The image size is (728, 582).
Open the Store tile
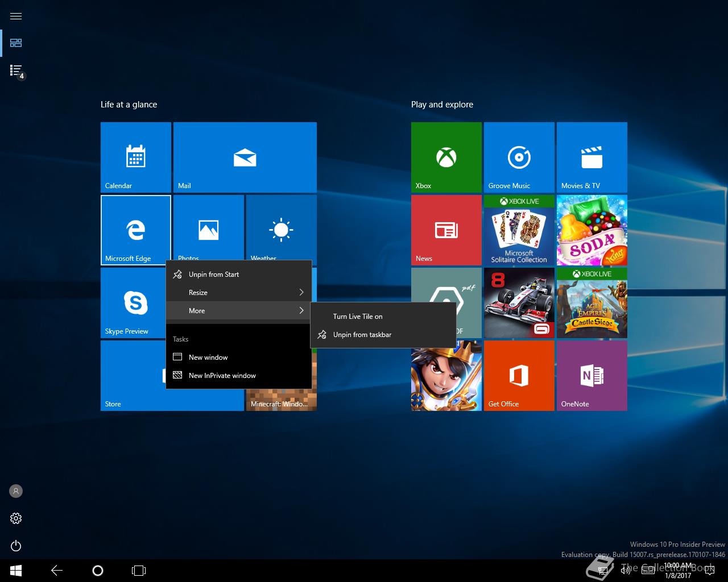click(x=134, y=376)
